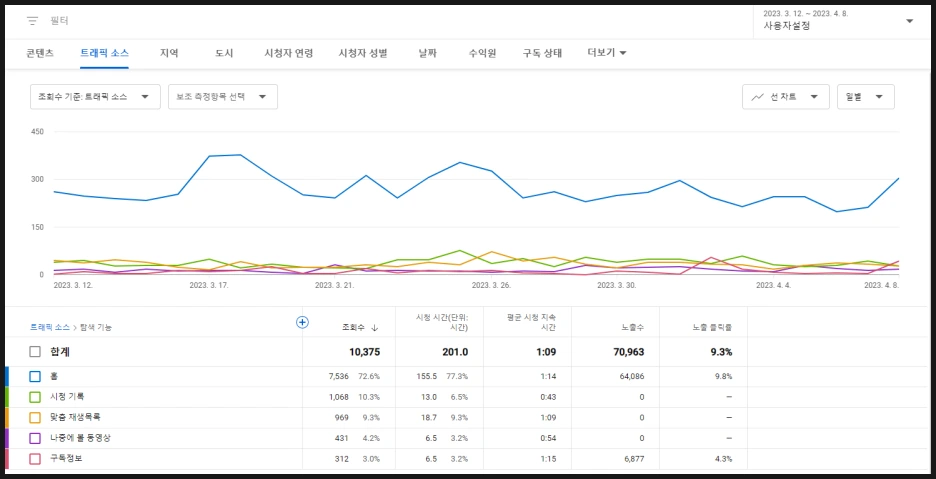Screen dimensions: 936x479
Task: Click the 나중에 볼 동영상 row label
Action: click(x=81, y=438)
